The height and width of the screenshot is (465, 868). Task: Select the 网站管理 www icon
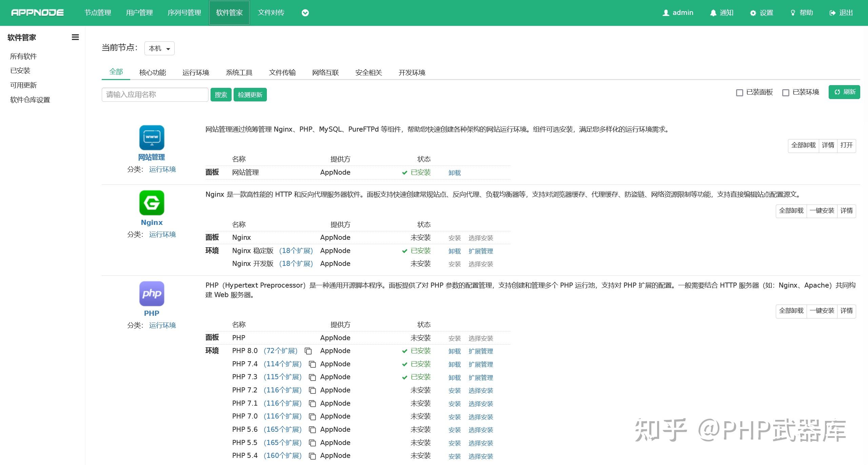152,138
